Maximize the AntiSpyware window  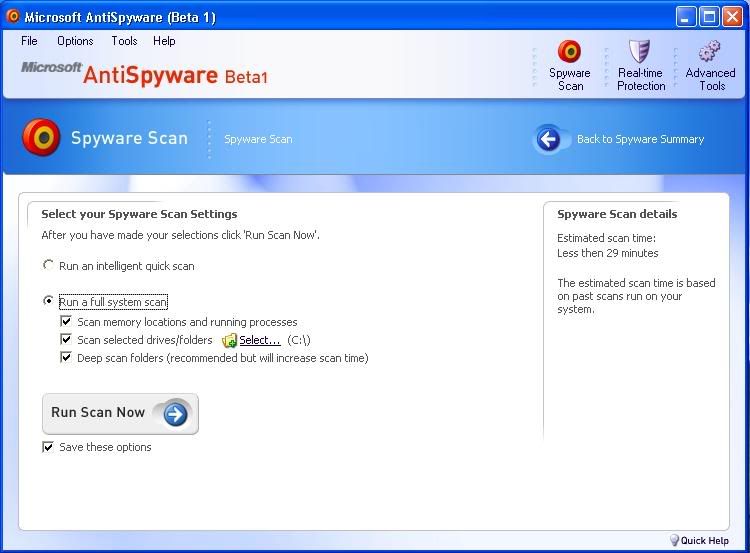[709, 17]
